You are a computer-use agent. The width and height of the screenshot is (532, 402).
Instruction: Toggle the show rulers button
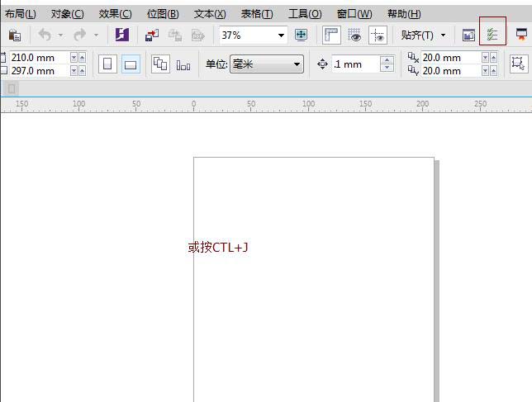tap(331, 35)
